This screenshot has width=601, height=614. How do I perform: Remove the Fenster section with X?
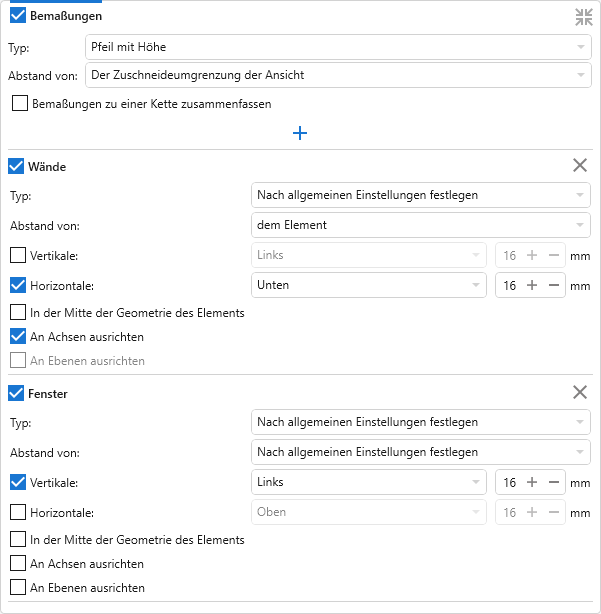(580, 393)
